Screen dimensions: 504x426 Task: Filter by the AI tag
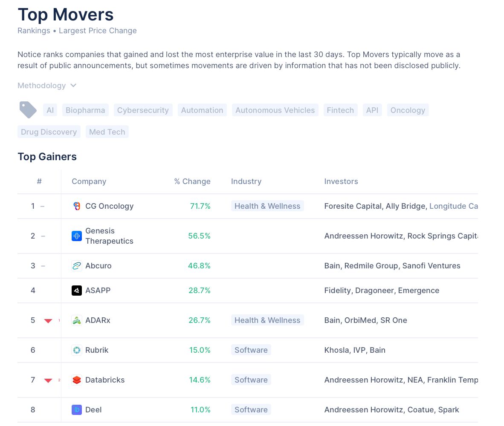point(50,110)
